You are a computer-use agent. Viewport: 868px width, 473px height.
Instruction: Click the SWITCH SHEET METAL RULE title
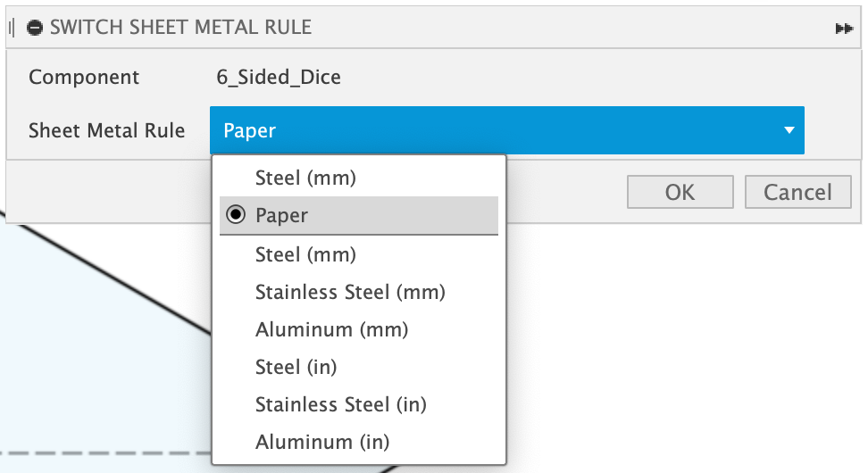tap(180, 28)
